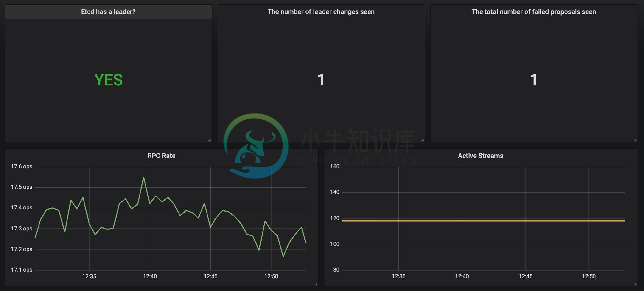Click resize handle of RPC Rate panel
Screen dimensions: 644x291
(x=316, y=284)
